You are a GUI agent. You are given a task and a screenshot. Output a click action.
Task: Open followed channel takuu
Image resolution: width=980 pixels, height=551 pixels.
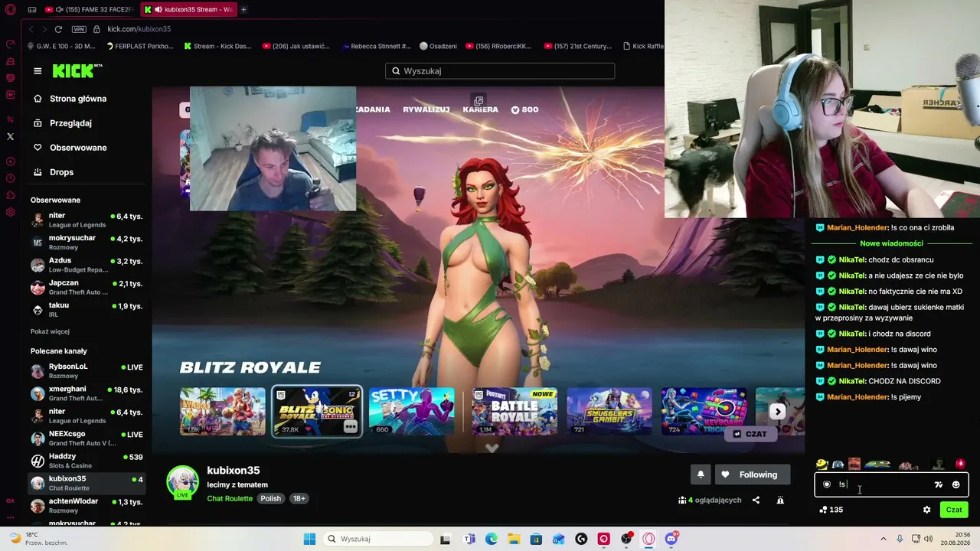(x=87, y=309)
